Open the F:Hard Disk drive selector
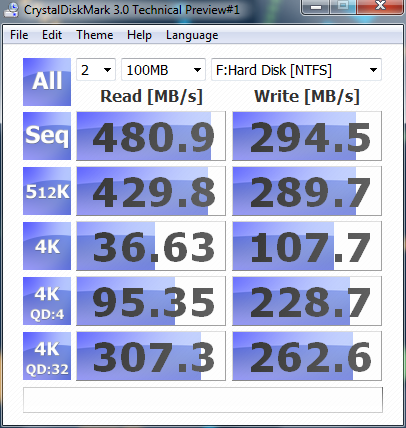Screen dimensions: 406x428 click(x=296, y=70)
